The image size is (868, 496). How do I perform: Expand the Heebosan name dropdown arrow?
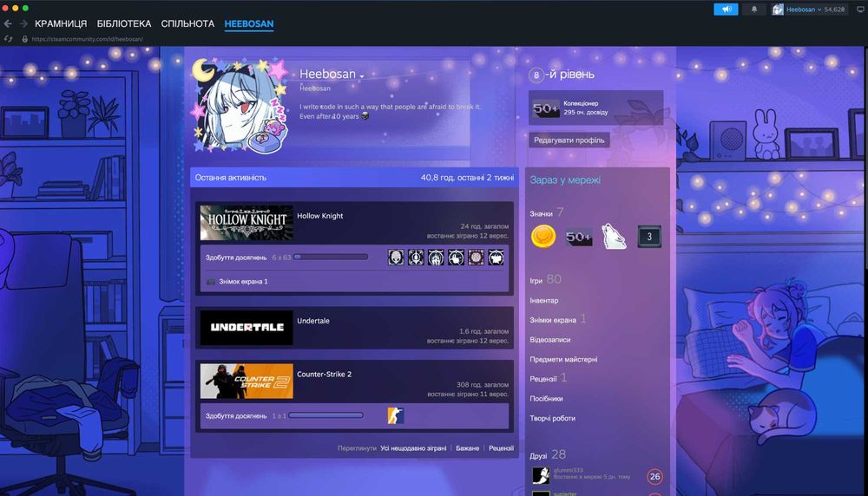[x=361, y=76]
